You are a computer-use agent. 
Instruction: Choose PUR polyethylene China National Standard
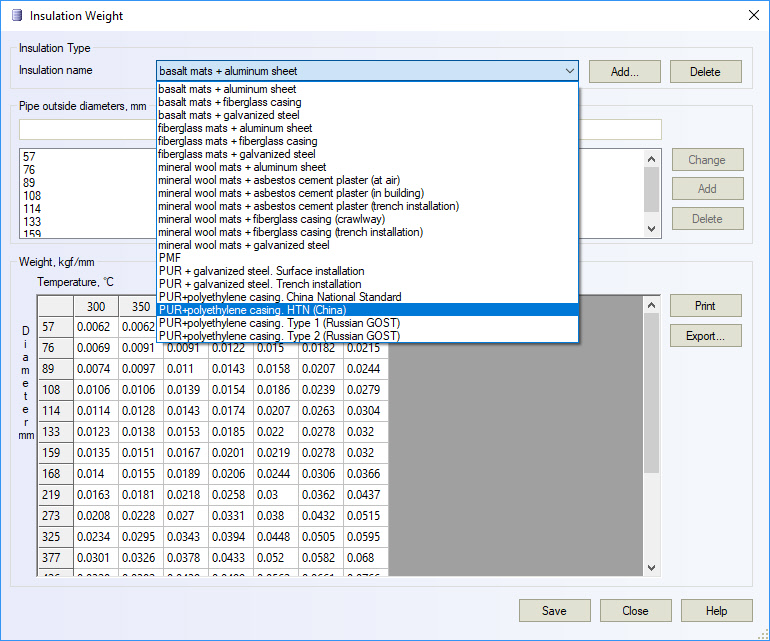point(367,297)
